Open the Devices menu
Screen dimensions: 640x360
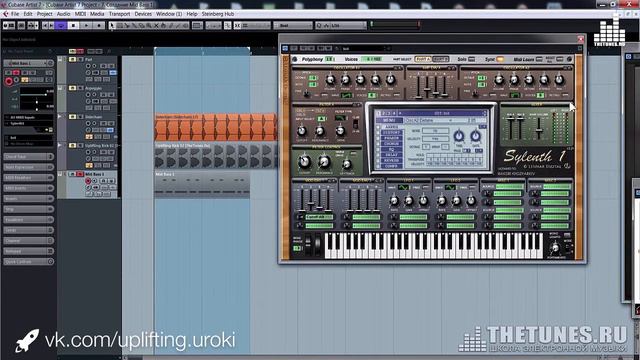pyautogui.click(x=143, y=14)
